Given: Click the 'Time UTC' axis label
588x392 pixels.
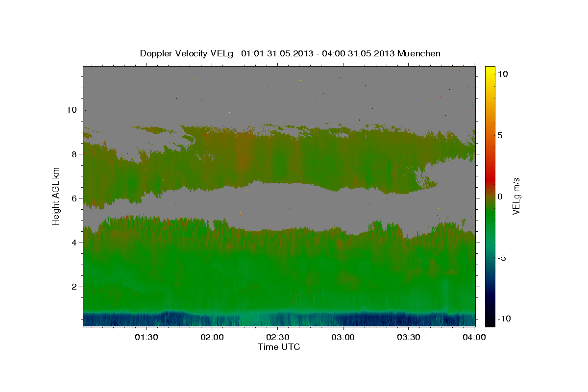Looking at the screenshot, I should point(279,347).
